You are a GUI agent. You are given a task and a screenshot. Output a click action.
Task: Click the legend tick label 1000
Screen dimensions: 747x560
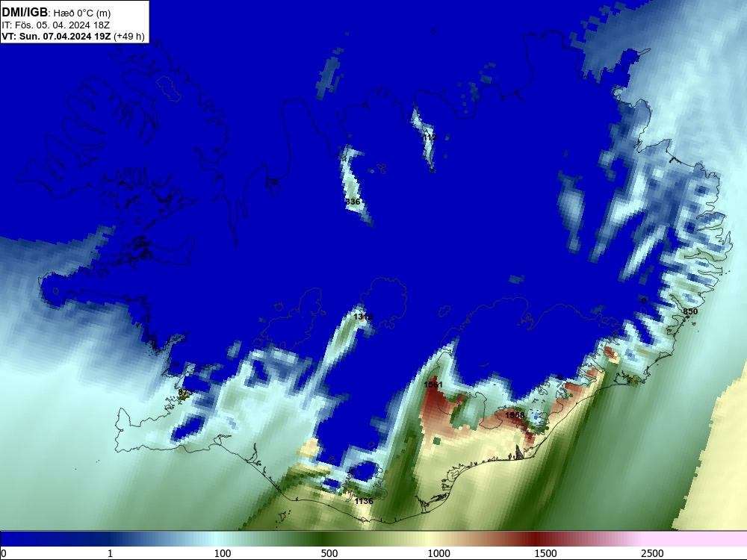tap(438, 553)
